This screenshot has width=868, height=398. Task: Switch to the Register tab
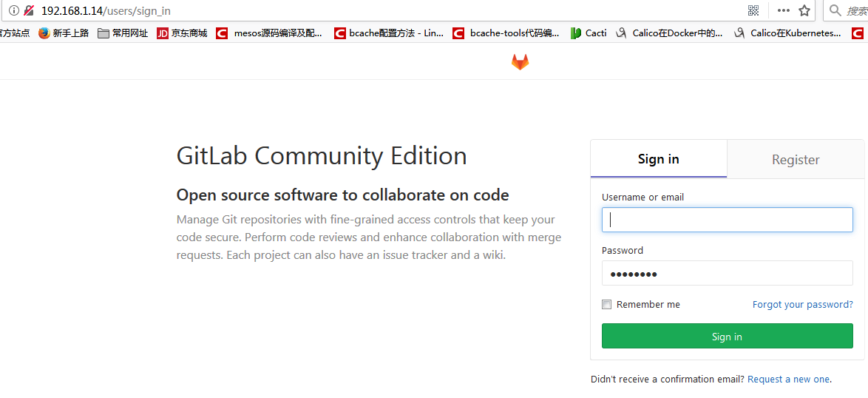click(x=796, y=159)
